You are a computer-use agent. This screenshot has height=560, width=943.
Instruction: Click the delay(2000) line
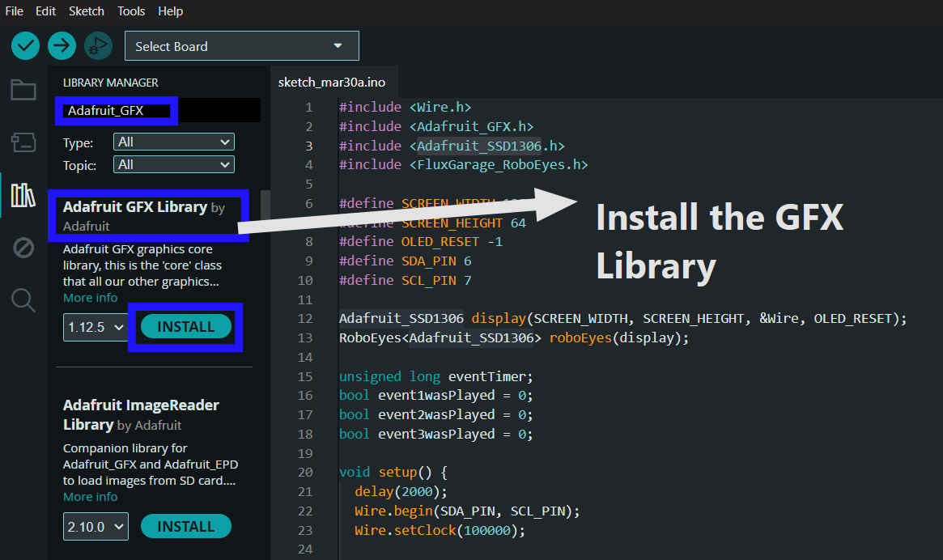pyautogui.click(x=401, y=491)
